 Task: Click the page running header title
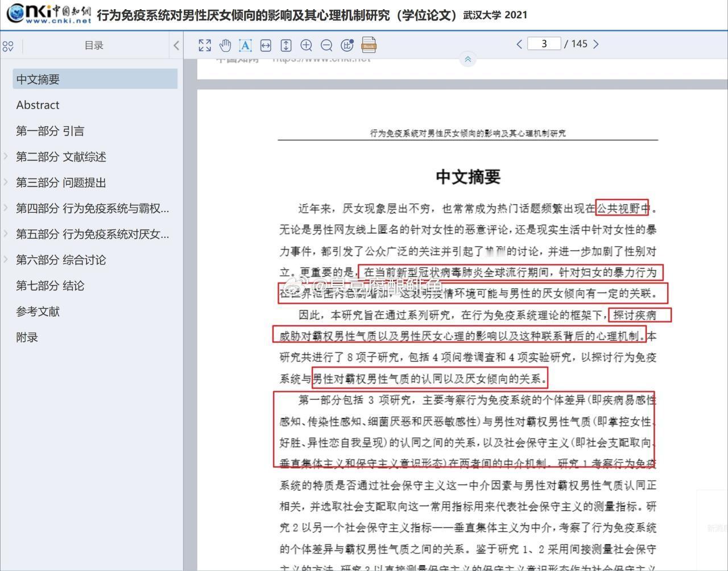[x=468, y=134]
